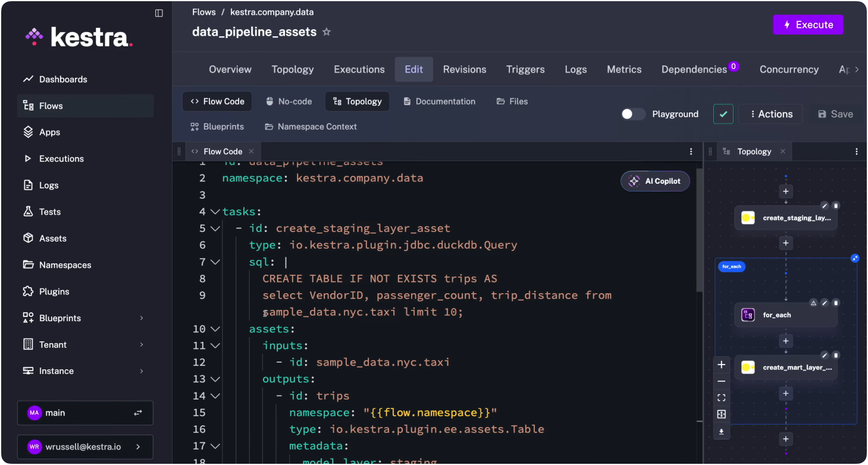This screenshot has width=868, height=465.
Task: Zoom out of the topology view
Action: 721,381
